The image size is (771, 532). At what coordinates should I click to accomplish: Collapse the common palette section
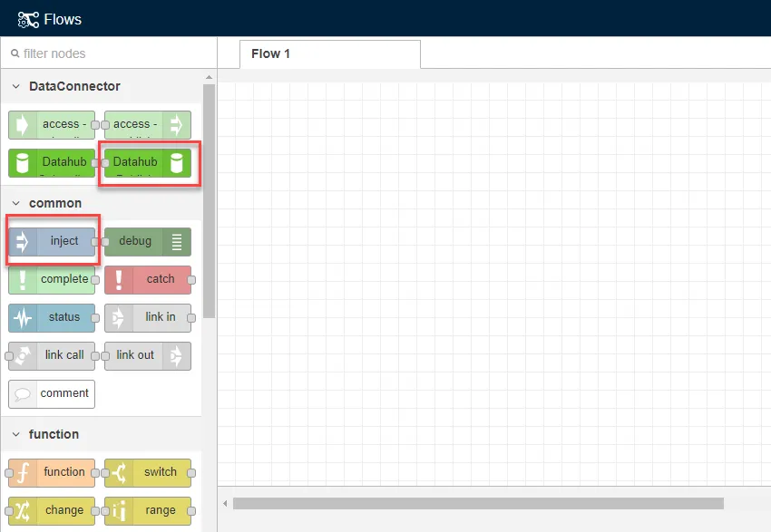coord(18,203)
